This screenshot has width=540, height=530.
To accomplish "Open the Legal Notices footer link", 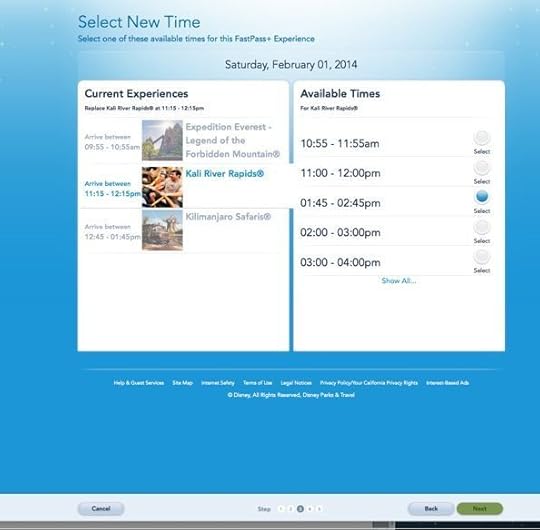I will [296, 383].
